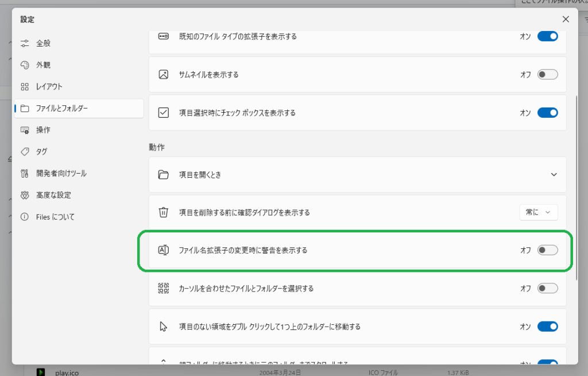Click the cursor icon beside 項目のない領域をダブル クリック
This screenshot has height=376, width=588.
pos(163,327)
